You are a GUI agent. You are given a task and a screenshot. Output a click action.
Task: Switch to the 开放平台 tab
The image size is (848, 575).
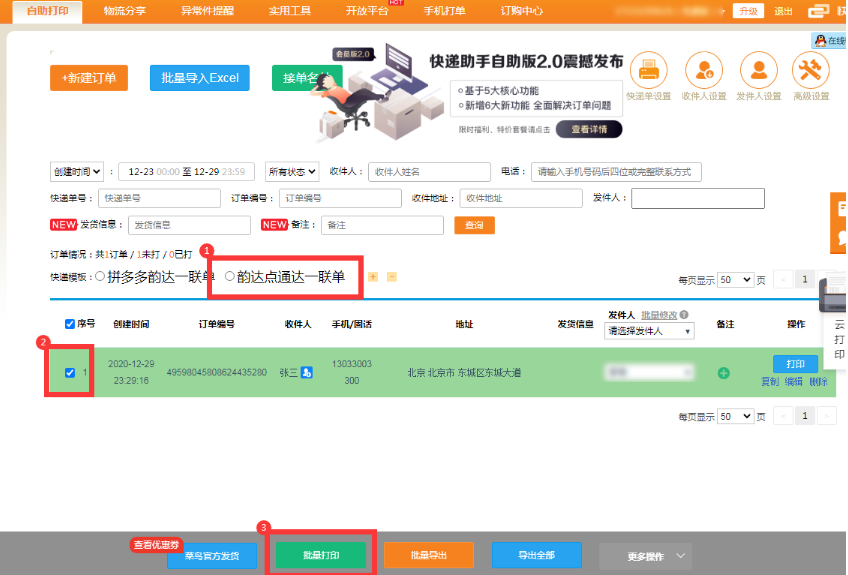point(367,11)
